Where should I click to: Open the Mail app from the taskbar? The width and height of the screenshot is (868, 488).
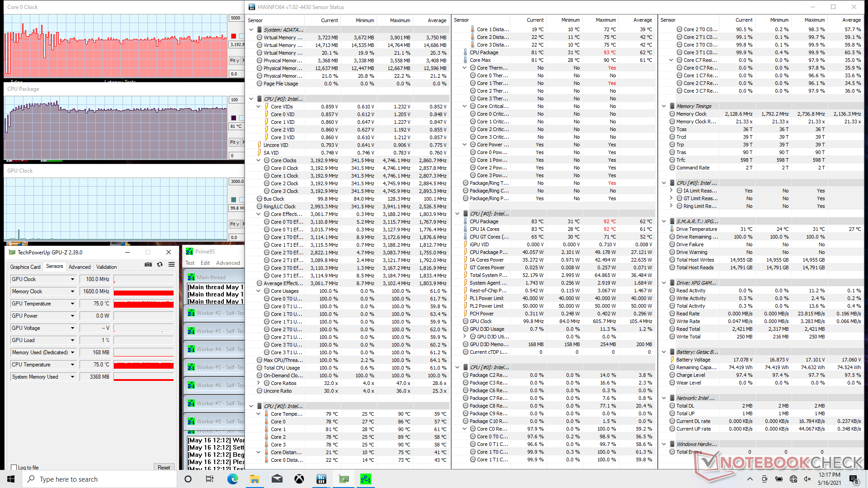coord(277,479)
